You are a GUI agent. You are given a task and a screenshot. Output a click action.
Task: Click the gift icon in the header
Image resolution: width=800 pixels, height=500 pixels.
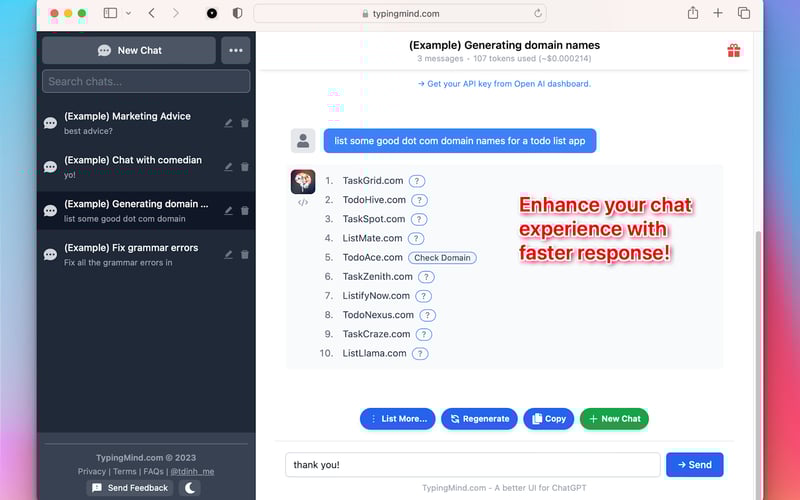point(734,51)
